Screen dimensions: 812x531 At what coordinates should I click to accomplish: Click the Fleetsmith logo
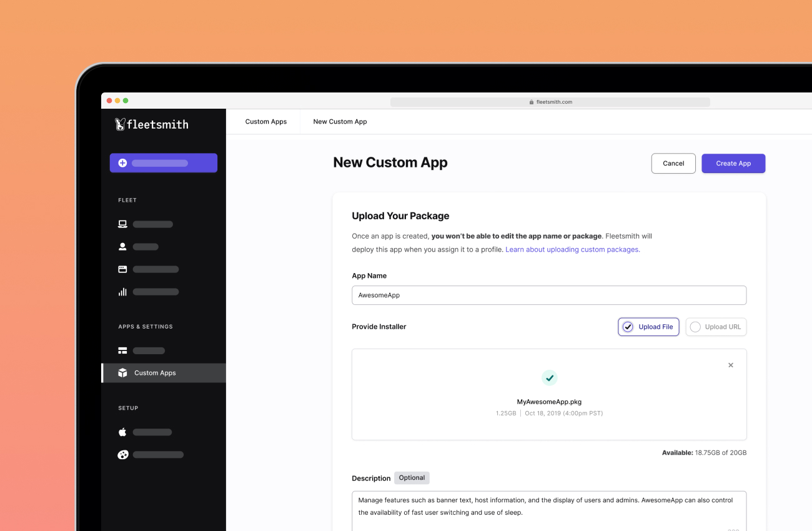tap(152, 124)
